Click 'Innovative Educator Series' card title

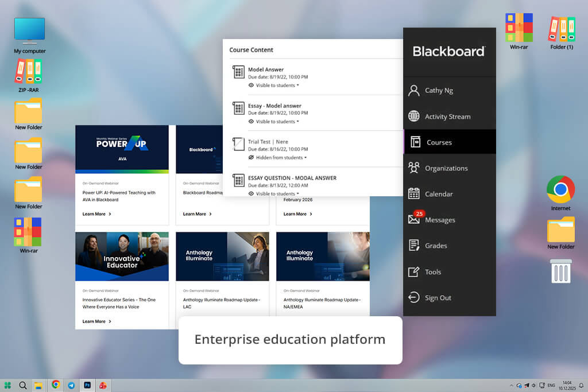(119, 303)
